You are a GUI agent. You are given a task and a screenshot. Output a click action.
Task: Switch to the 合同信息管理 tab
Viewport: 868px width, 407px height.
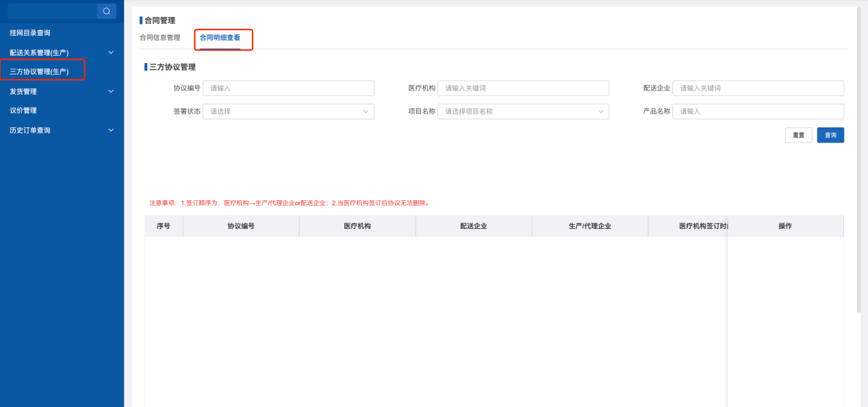pos(159,38)
